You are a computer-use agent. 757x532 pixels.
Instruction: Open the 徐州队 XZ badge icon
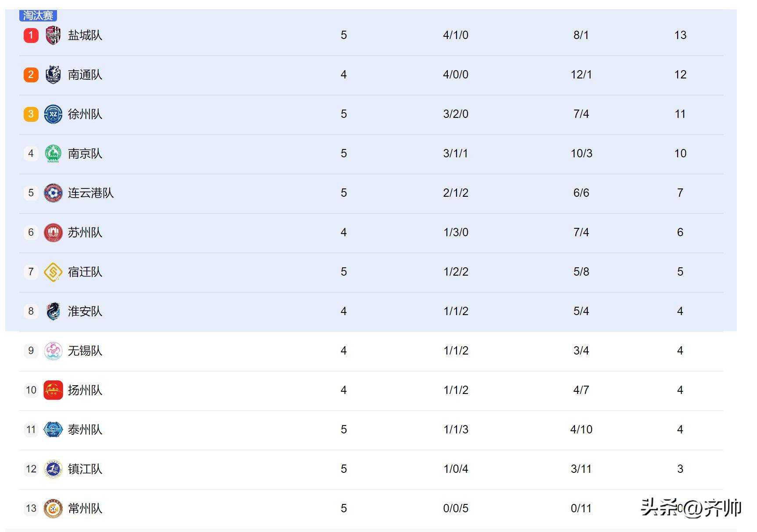(x=53, y=114)
